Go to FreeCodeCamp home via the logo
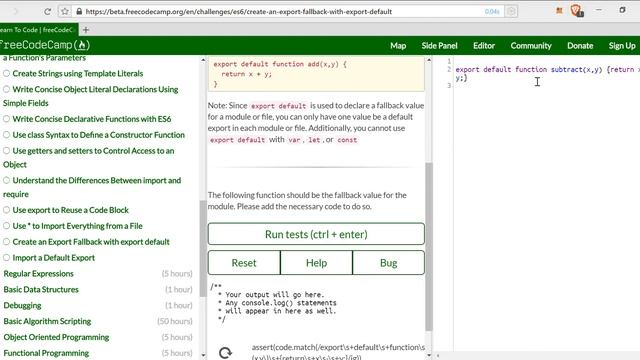The image size is (640, 360). click(x=44, y=45)
